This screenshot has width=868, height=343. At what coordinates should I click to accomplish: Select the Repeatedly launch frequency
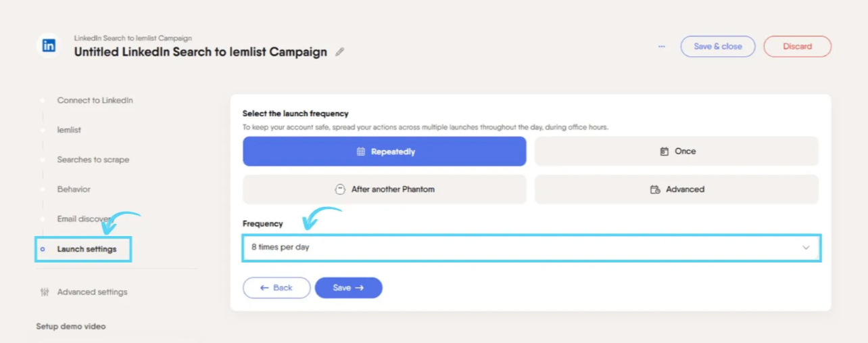point(385,152)
